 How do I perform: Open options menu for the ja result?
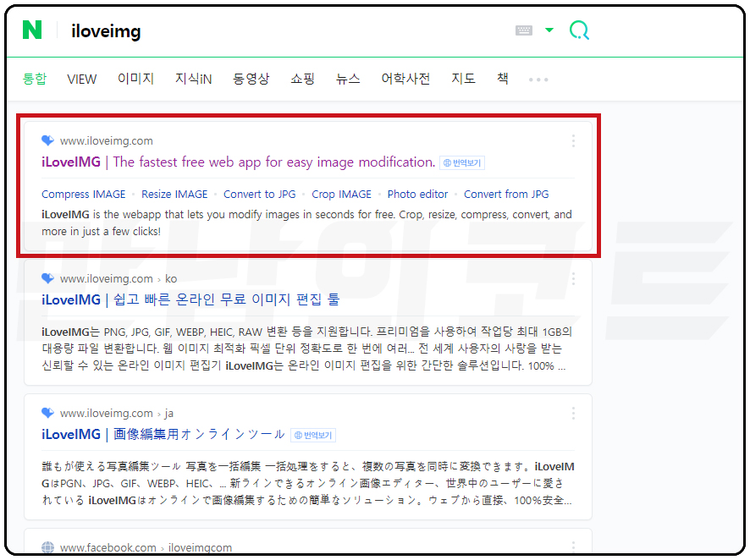tap(573, 414)
